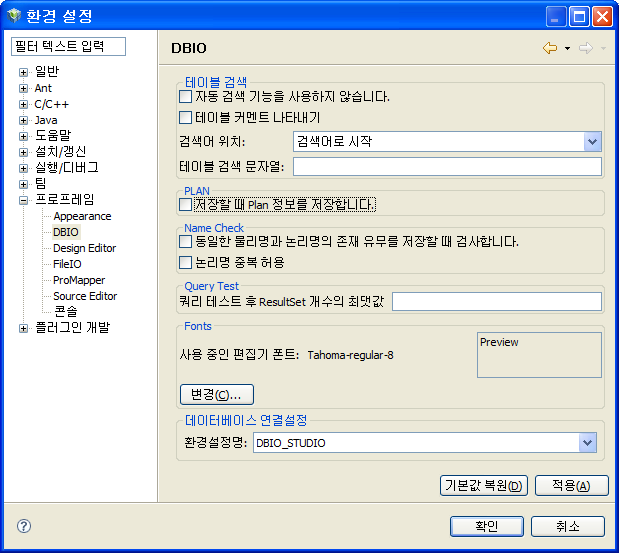Click the 변경(C)... font button

pyautogui.click(x=217, y=394)
